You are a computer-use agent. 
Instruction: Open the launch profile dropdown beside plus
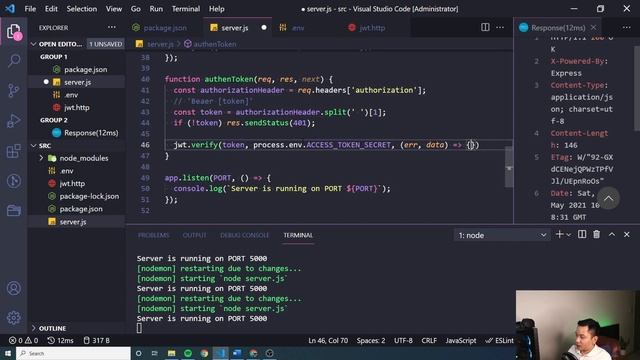pyautogui.click(x=568, y=235)
